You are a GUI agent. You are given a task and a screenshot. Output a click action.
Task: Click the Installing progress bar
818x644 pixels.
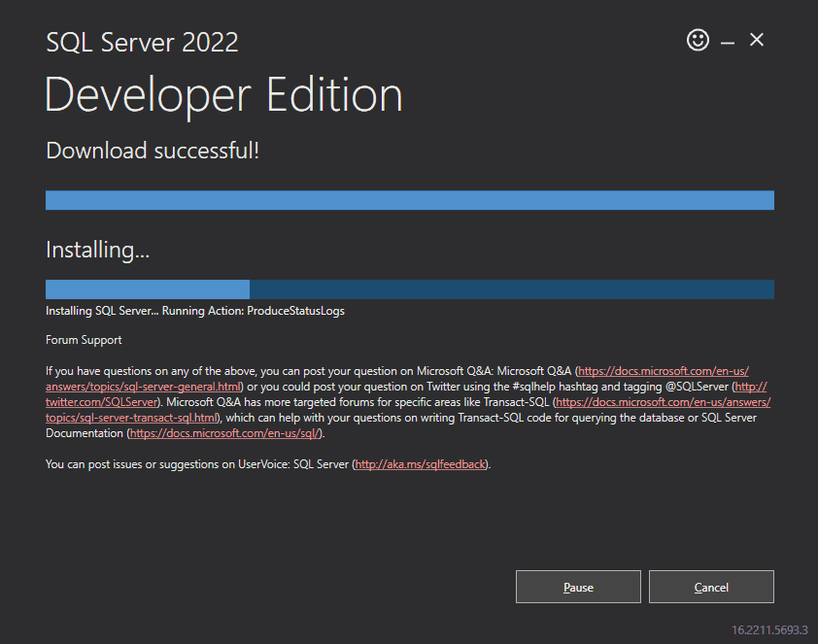(x=409, y=289)
